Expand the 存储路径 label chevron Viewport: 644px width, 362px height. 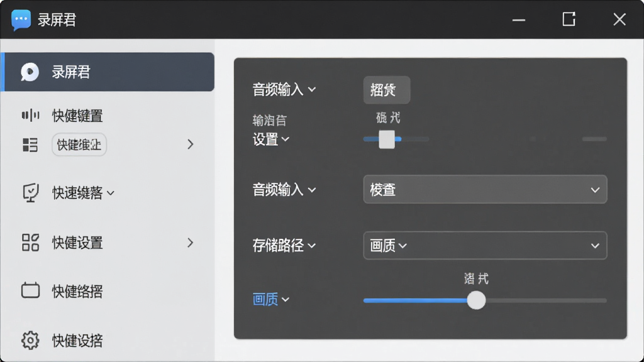click(x=312, y=246)
